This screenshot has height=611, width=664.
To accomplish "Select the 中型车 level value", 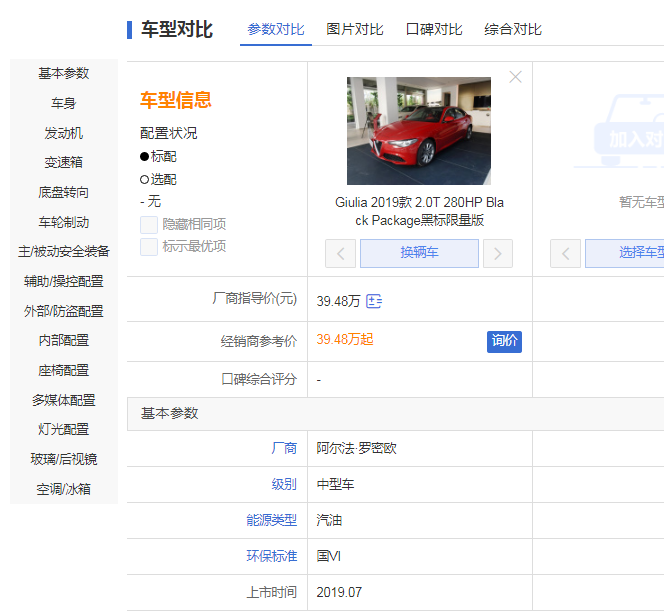I will (x=335, y=484).
